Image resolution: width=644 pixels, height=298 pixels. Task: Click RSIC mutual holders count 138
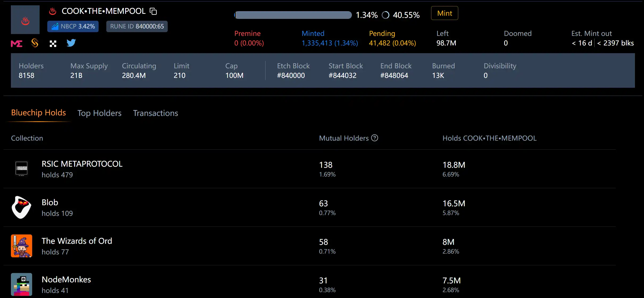click(326, 165)
